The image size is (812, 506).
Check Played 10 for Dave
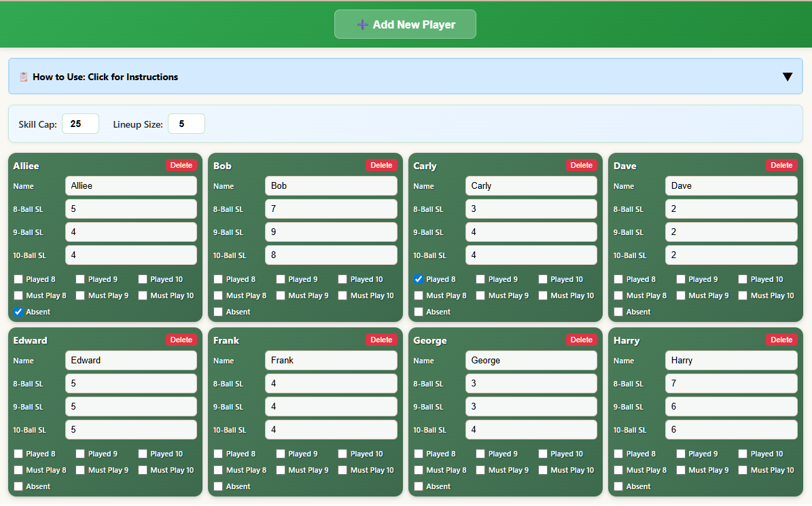click(743, 279)
